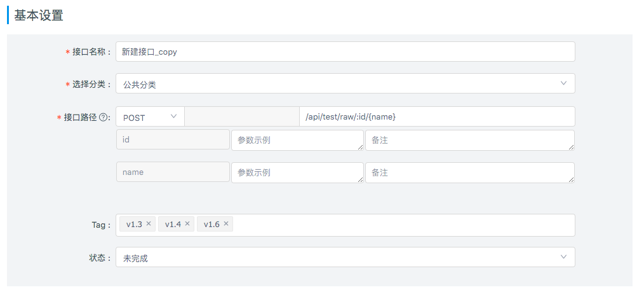Grab resize handle of id 备注 textarea
Viewport: 644px width, 299px height.
[571, 147]
